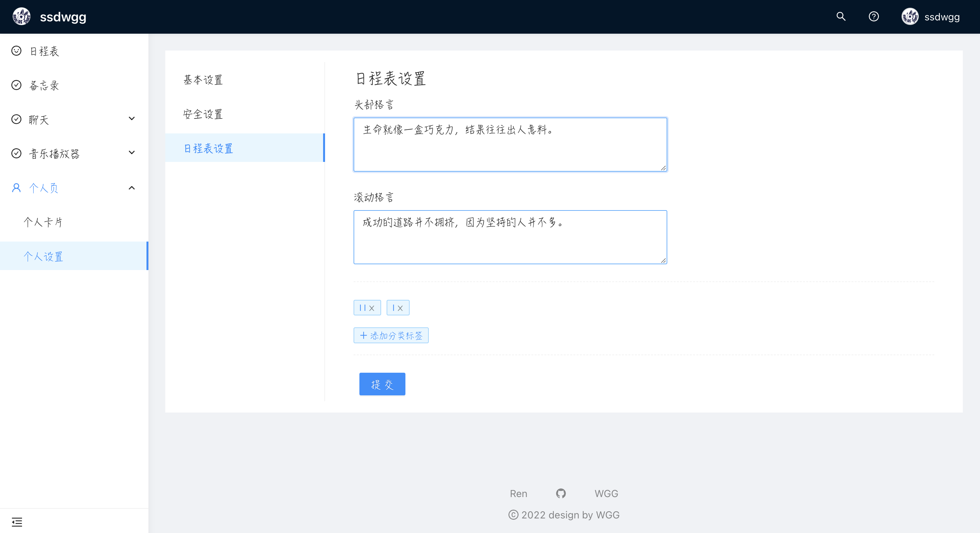Open the help question-mark icon
The width and height of the screenshot is (980, 533).
tap(873, 16)
